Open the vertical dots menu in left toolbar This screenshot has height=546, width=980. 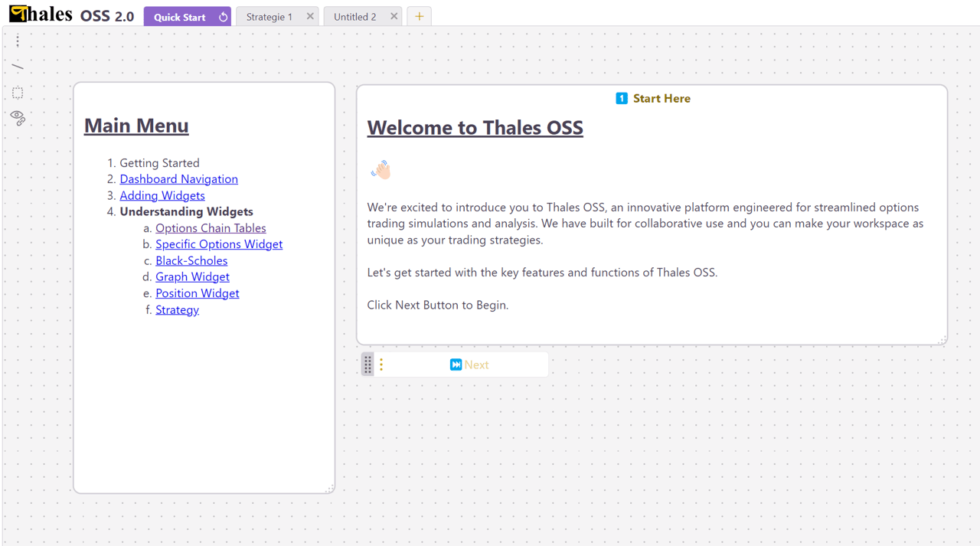pyautogui.click(x=18, y=40)
